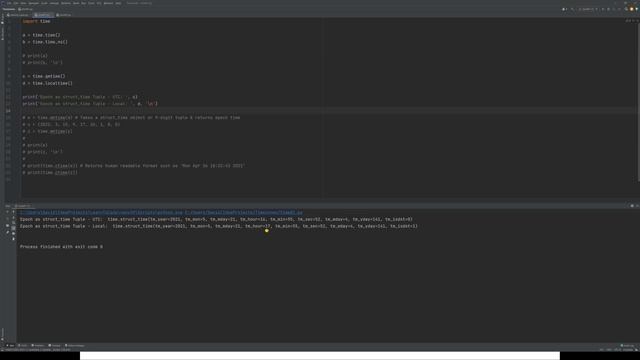Click the editor vertical scrollbar
Screen dimensions: 640x360
[x=638, y=102]
